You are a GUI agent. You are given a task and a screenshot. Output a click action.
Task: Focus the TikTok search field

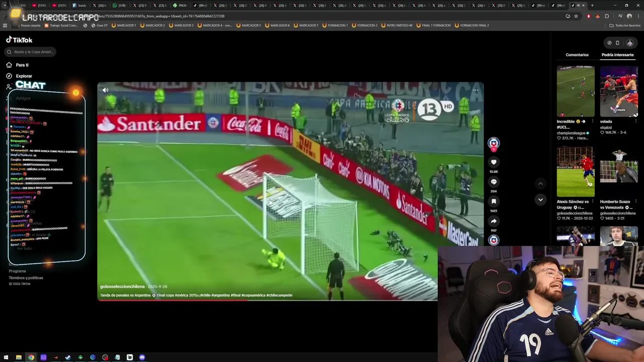[30, 52]
